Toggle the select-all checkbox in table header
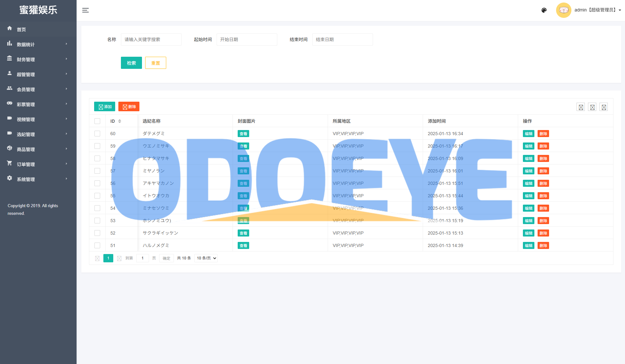The image size is (625, 364). [x=97, y=121]
